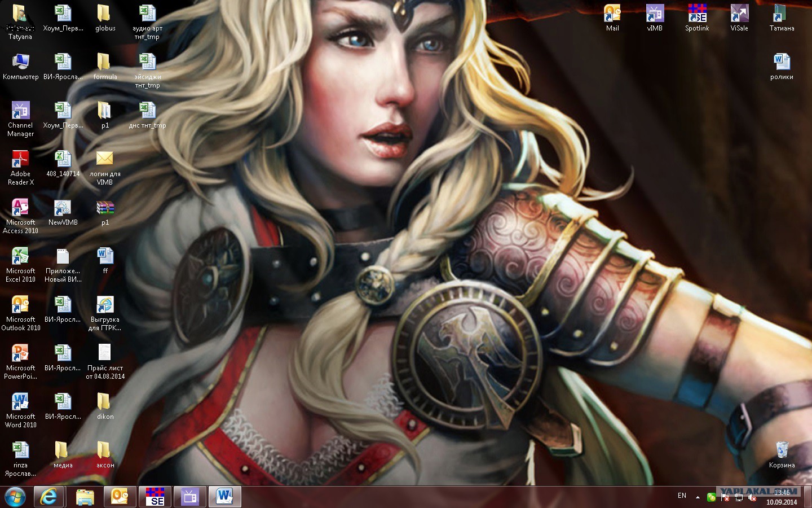The width and height of the screenshot is (812, 508).
Task: Open the globus folder
Action: point(105,19)
